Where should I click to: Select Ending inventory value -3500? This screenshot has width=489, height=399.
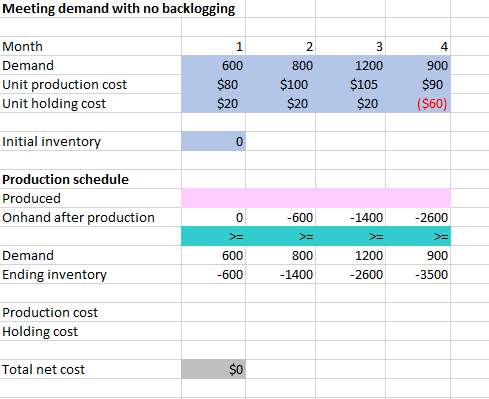[418, 274]
